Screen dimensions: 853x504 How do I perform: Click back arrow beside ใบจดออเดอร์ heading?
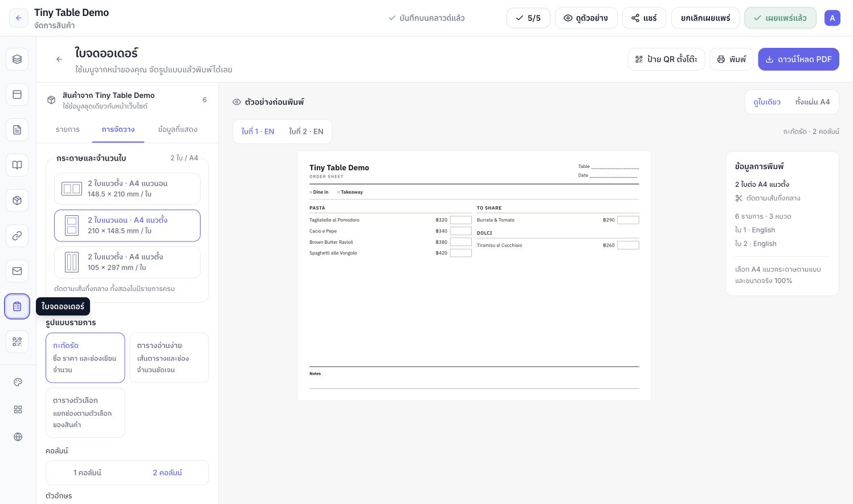point(59,59)
